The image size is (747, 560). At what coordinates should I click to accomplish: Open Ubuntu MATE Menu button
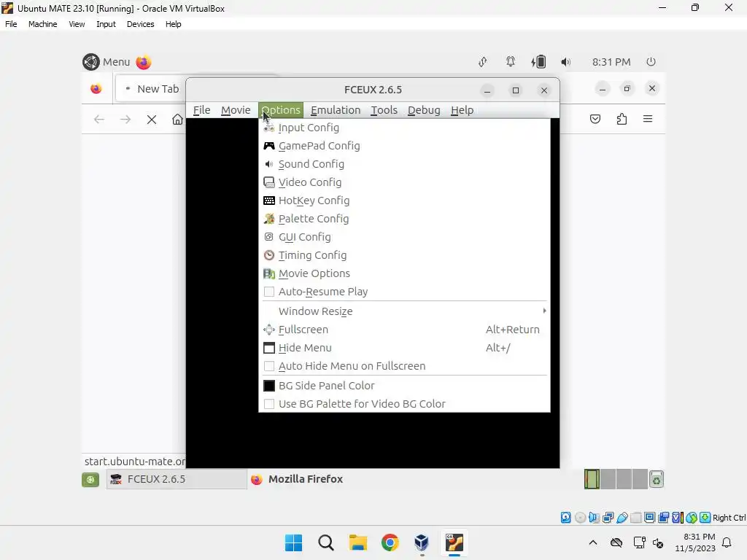tap(107, 62)
